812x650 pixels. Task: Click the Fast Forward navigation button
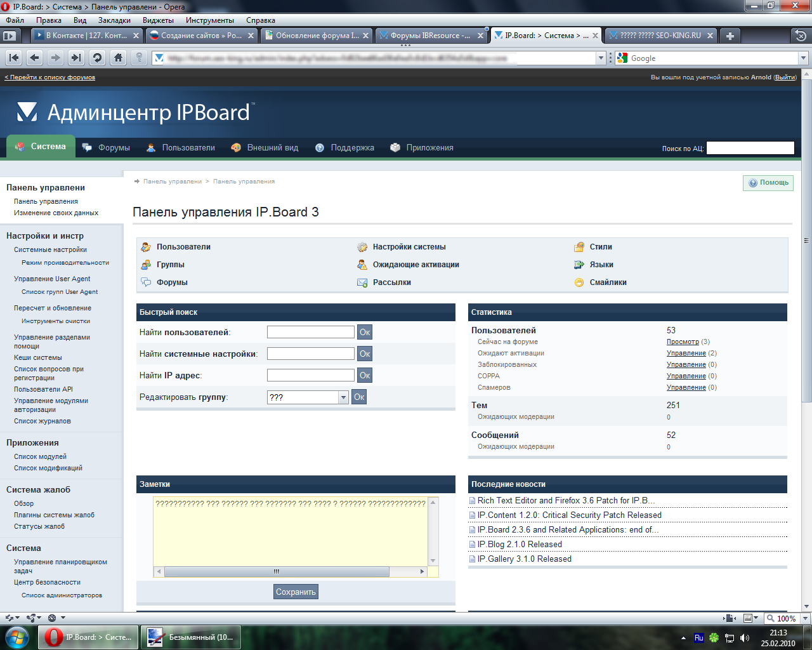77,58
